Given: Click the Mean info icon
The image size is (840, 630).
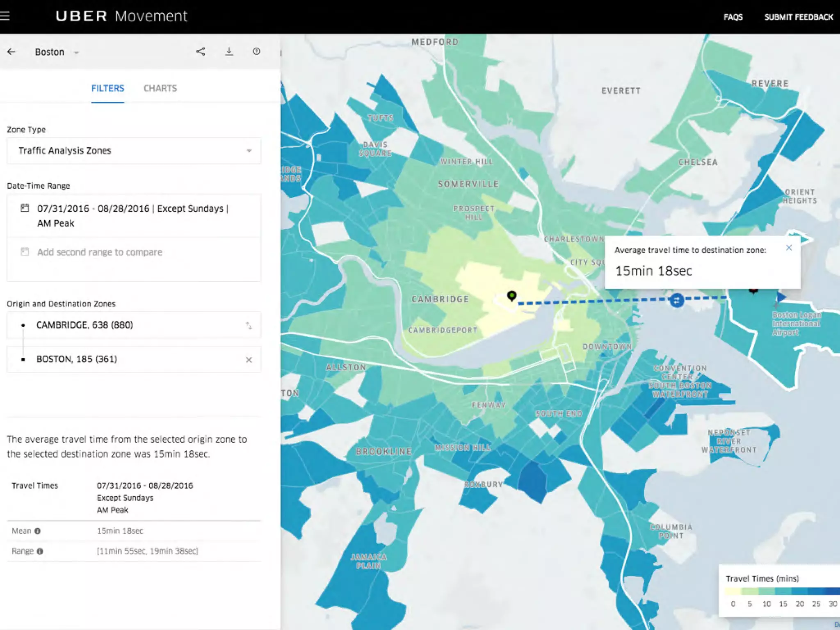Looking at the screenshot, I should pos(38,531).
